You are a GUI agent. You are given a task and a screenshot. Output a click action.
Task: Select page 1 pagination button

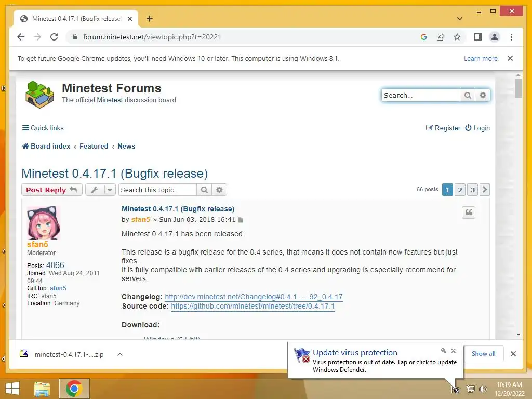pos(447,190)
